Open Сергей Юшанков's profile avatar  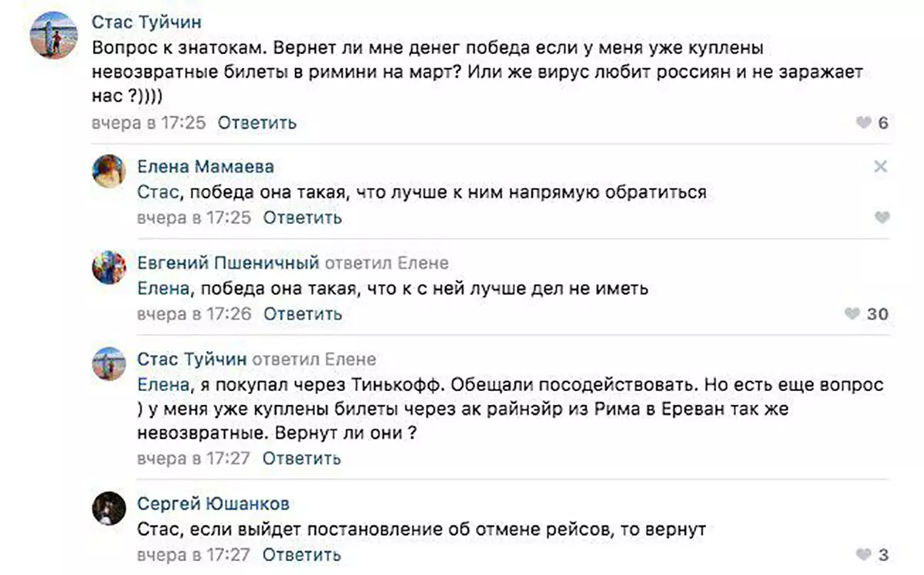point(109,508)
